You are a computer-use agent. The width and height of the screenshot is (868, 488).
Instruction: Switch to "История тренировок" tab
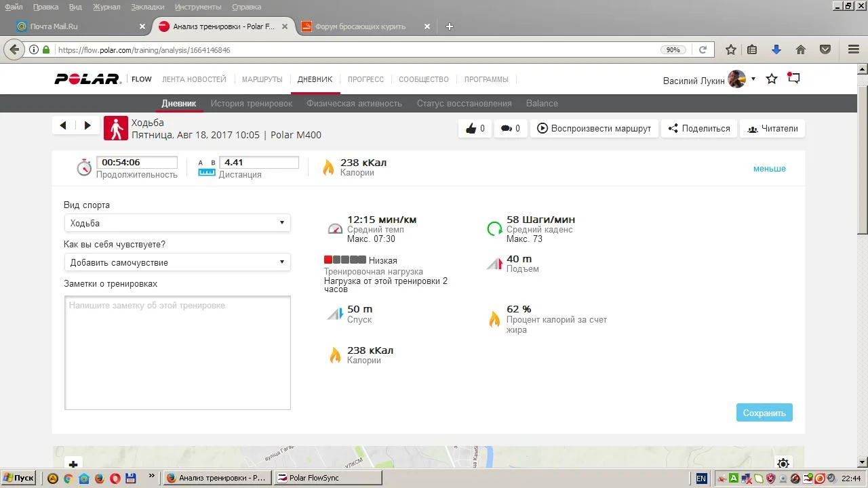point(251,104)
